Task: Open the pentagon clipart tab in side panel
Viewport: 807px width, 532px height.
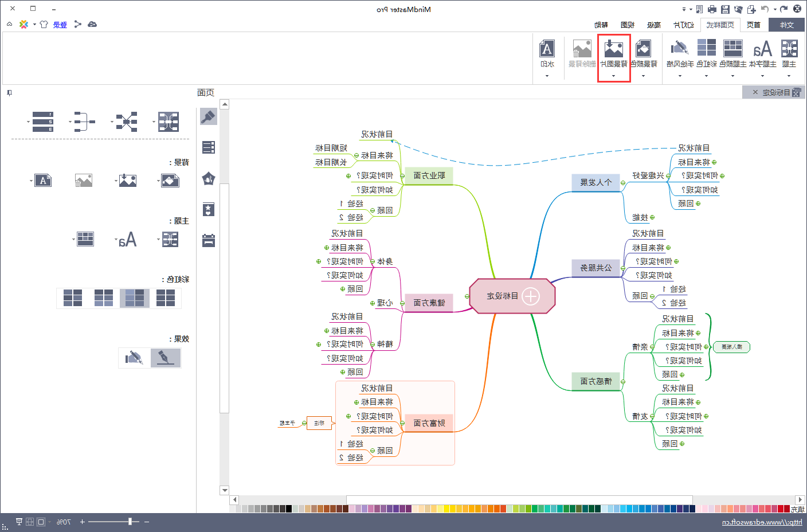Action: coord(209,179)
